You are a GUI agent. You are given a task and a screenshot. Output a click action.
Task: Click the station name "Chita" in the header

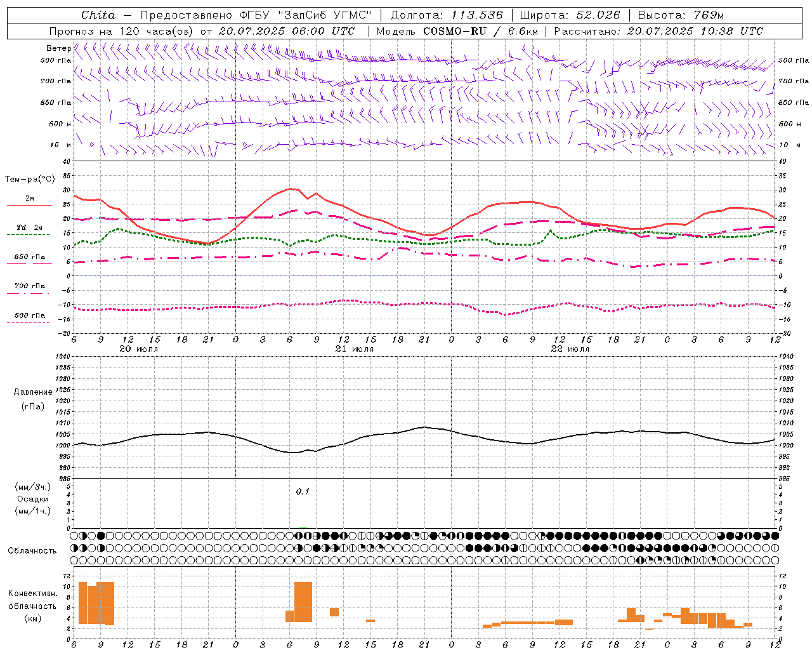coord(98,15)
